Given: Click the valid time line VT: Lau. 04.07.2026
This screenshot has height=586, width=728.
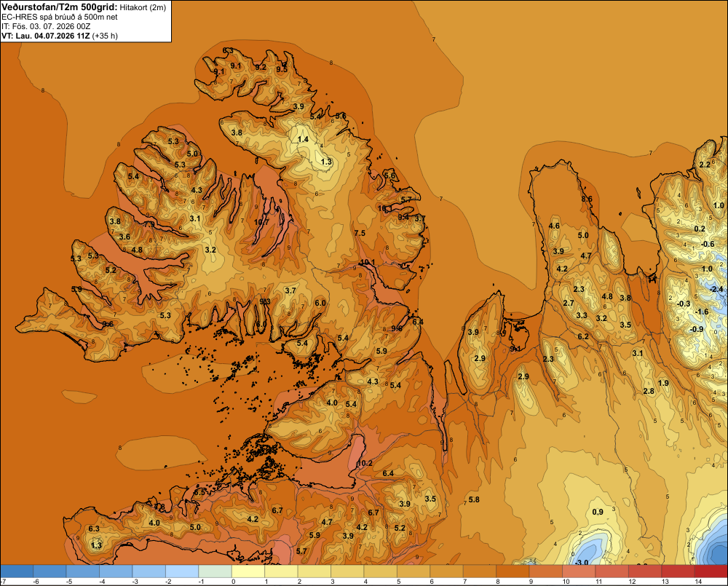Looking at the screenshot, I should (60, 36).
